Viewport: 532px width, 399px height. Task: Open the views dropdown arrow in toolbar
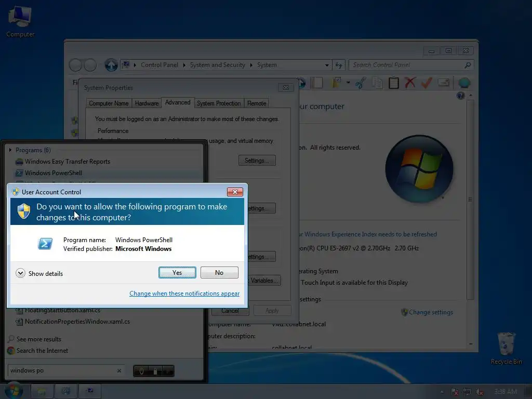tap(348, 83)
